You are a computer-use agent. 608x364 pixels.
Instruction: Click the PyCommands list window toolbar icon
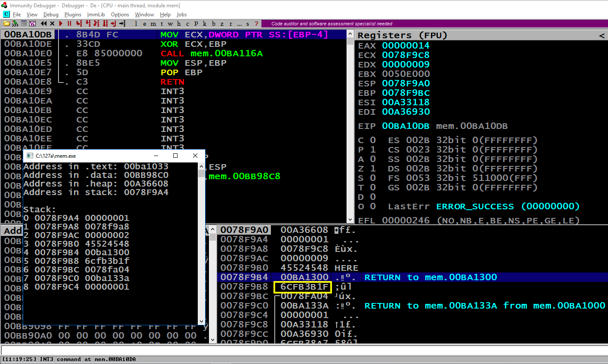pyautogui.click(x=24, y=23)
